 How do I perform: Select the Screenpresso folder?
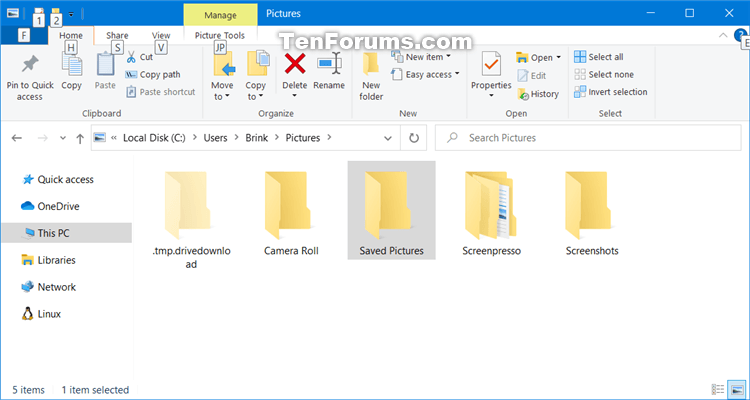491,211
